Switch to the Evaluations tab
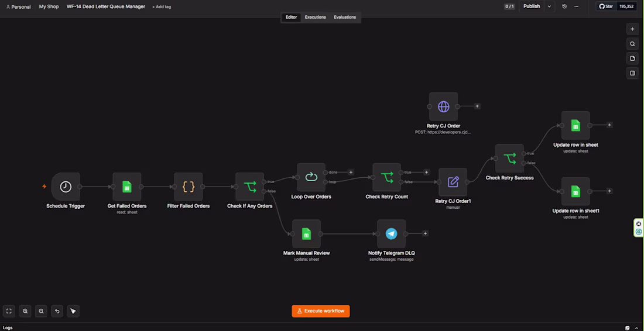The height and width of the screenshot is (331, 644). pyautogui.click(x=345, y=17)
